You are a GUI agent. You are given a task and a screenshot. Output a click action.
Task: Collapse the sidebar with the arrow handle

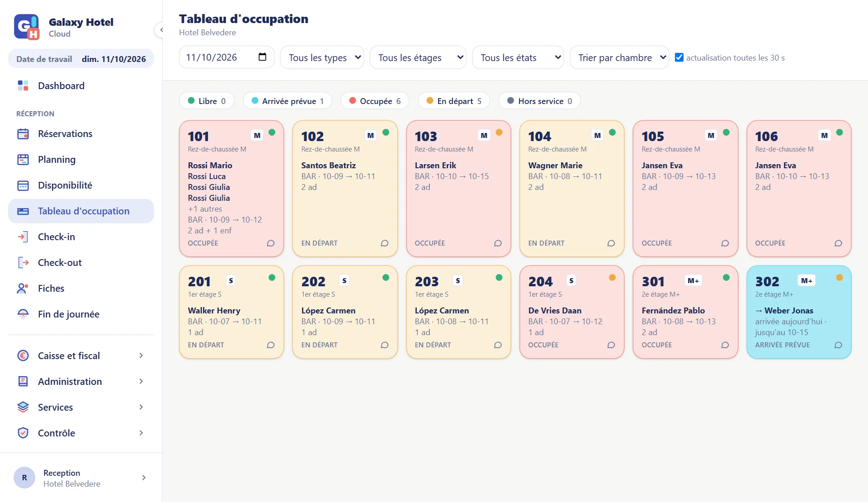(160, 30)
